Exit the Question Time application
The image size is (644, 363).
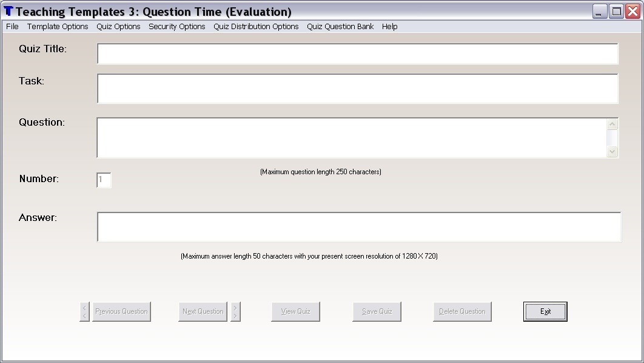pyautogui.click(x=545, y=311)
